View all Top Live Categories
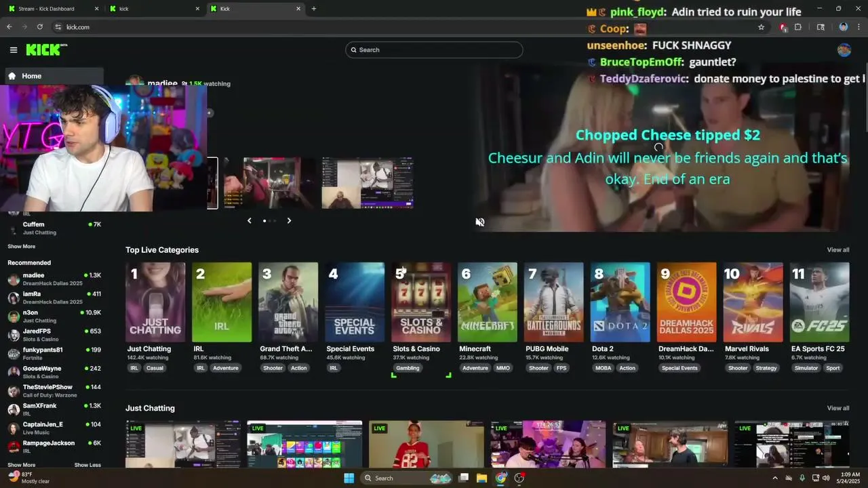868x488 pixels. tap(838, 250)
